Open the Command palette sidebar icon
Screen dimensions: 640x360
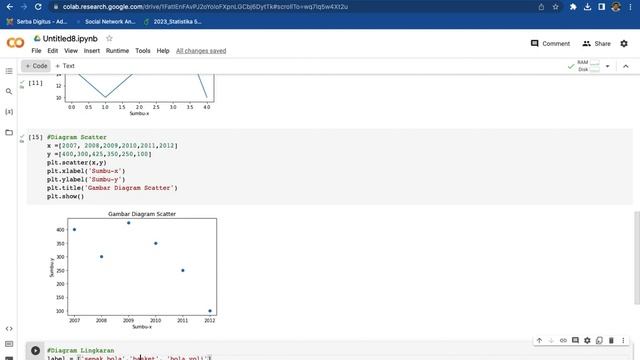(x=9, y=344)
